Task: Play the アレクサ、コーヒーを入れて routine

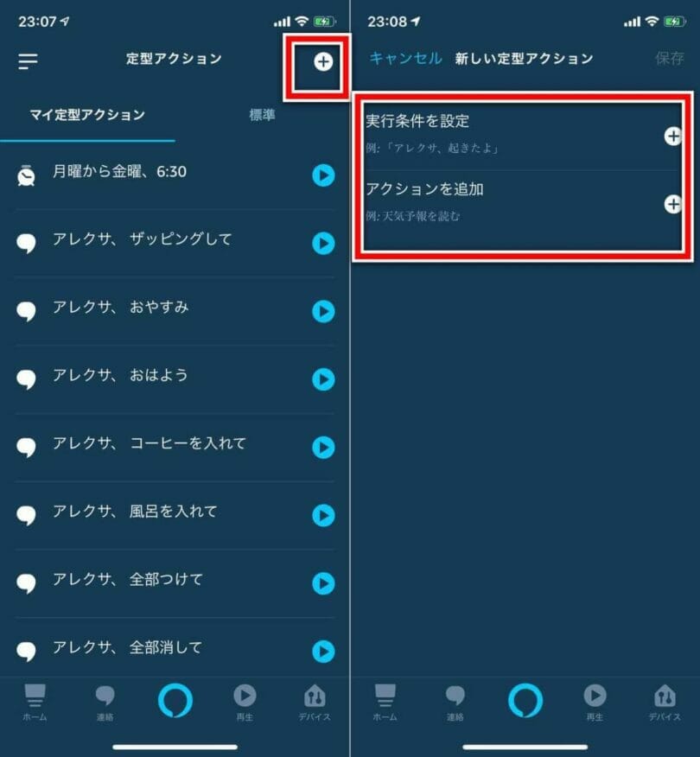Action: tap(323, 448)
